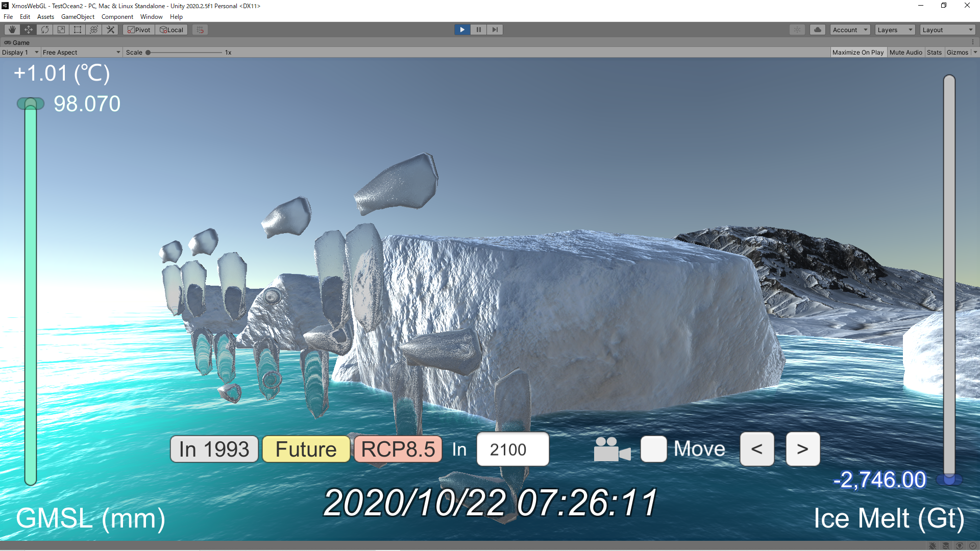Click the camera icon in game view
This screenshot has height=551, width=980.
611,449
